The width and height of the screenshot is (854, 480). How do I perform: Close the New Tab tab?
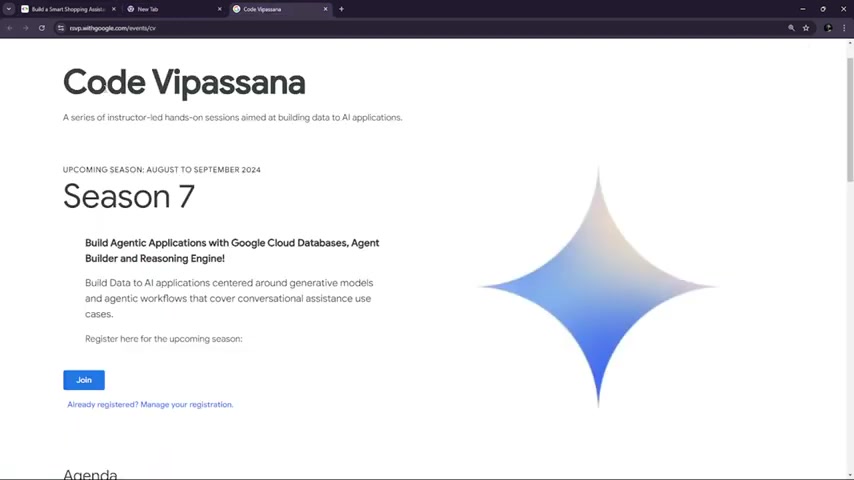(219, 9)
